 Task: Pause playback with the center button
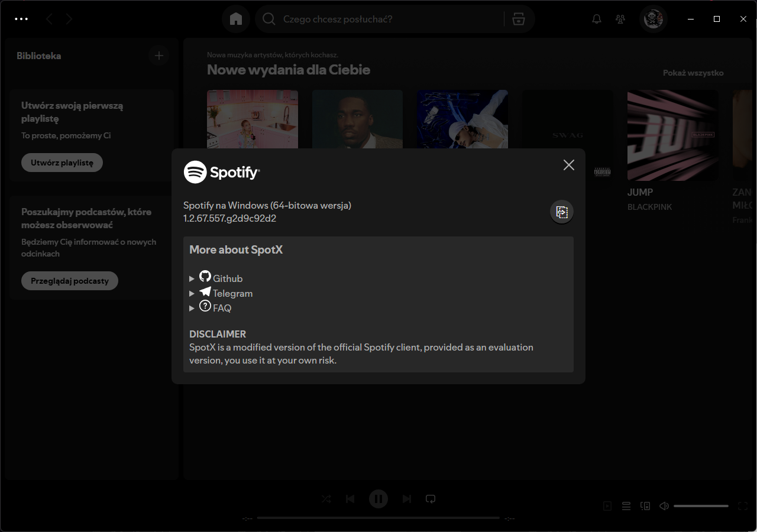(x=378, y=499)
